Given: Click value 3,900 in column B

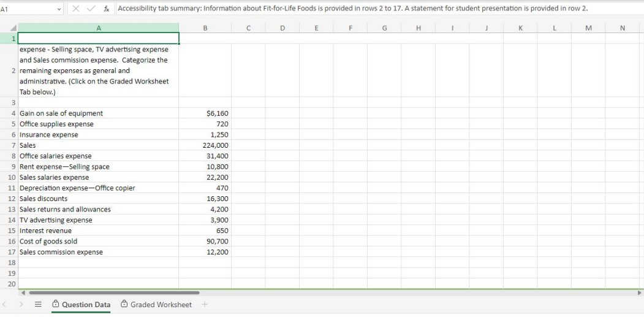Looking at the screenshot, I should click(205, 220).
